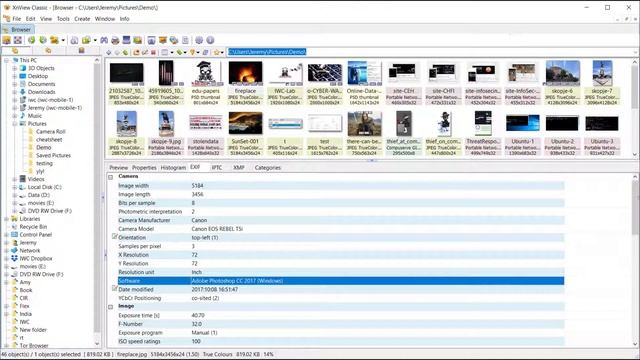Toggle the Orientation row checkbox

pos(115,237)
